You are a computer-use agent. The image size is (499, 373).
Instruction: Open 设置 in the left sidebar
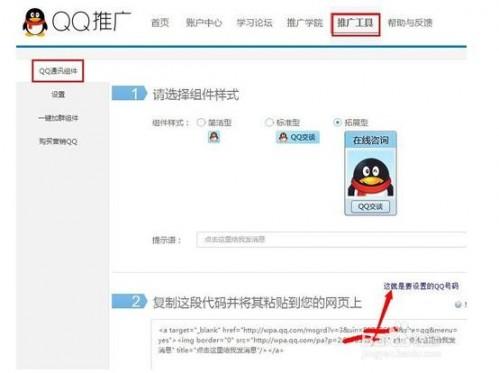coord(58,94)
